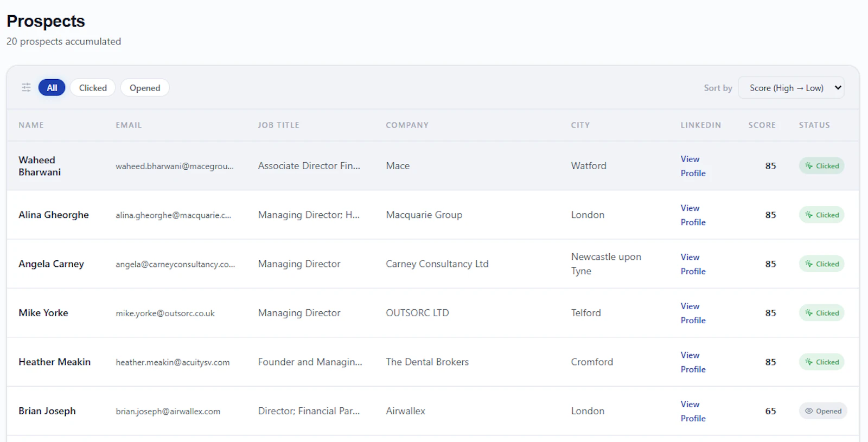This screenshot has width=868, height=442.
Task: Click Clicked status badge in Alina Gheorghe row
Action: (821, 215)
